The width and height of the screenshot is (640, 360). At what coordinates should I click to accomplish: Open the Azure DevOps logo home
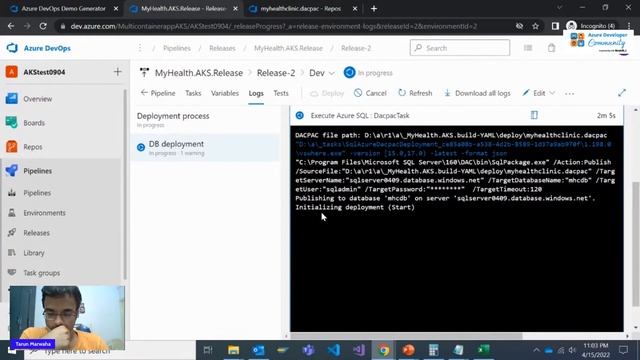(39, 48)
